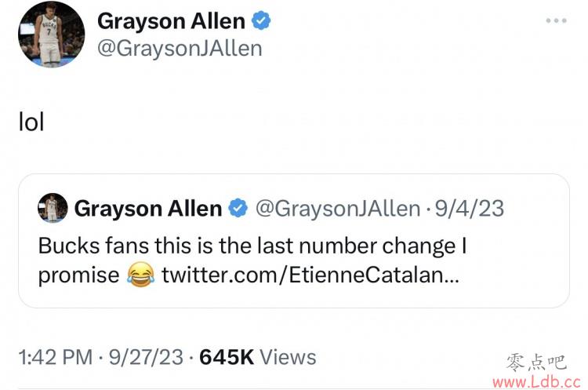Screen dimensions: 588x390
Task: Click the 9/27/23 post date
Action: 147,357
